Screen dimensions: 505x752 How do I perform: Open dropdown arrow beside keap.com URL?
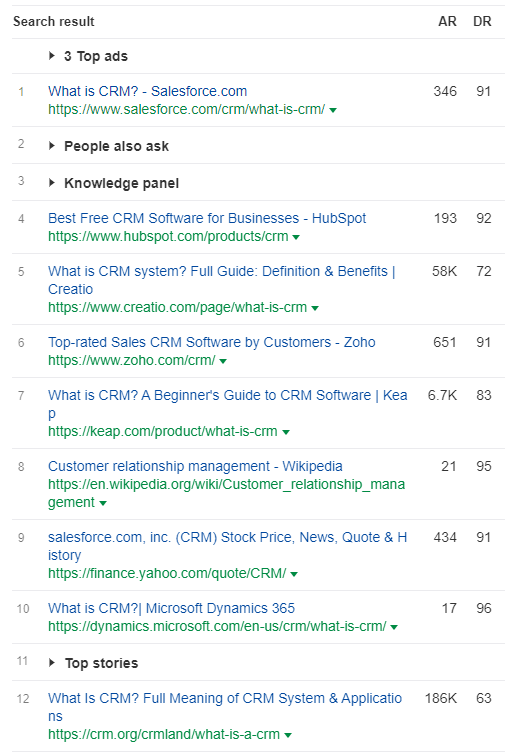[286, 432]
